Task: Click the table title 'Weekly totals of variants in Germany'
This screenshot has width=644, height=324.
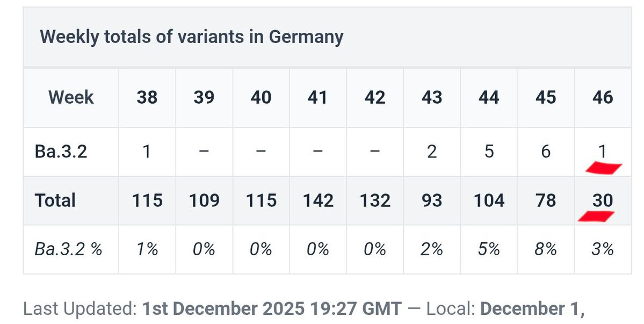Action: click(191, 37)
